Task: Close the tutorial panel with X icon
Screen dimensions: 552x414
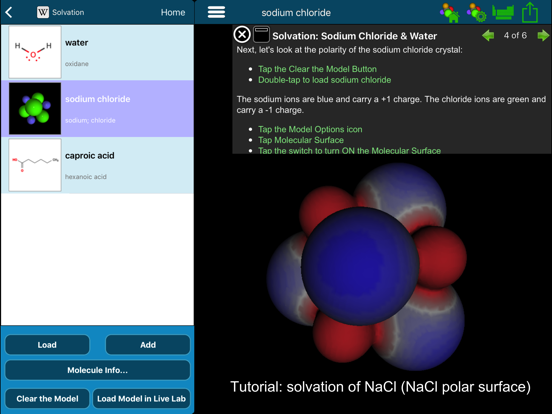Action: pyautogui.click(x=242, y=35)
